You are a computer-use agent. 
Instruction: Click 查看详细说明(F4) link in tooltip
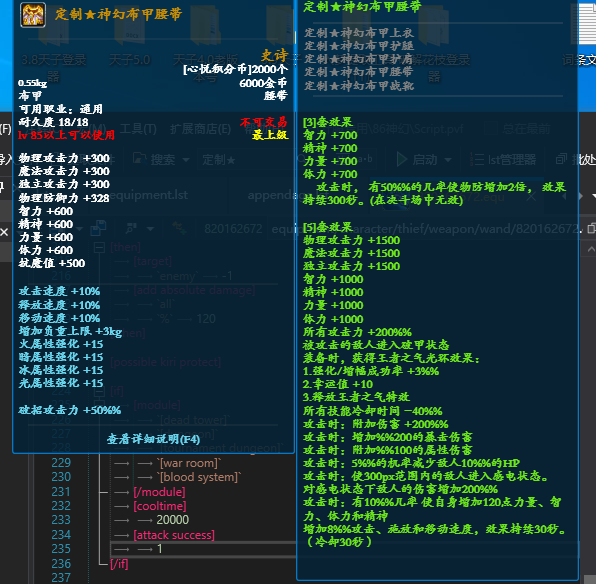tap(153, 440)
